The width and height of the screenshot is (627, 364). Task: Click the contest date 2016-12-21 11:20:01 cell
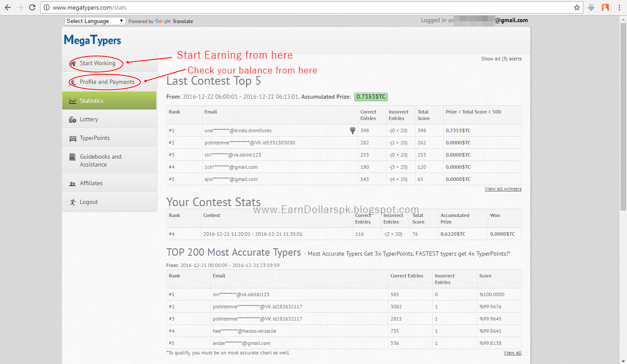pos(253,234)
